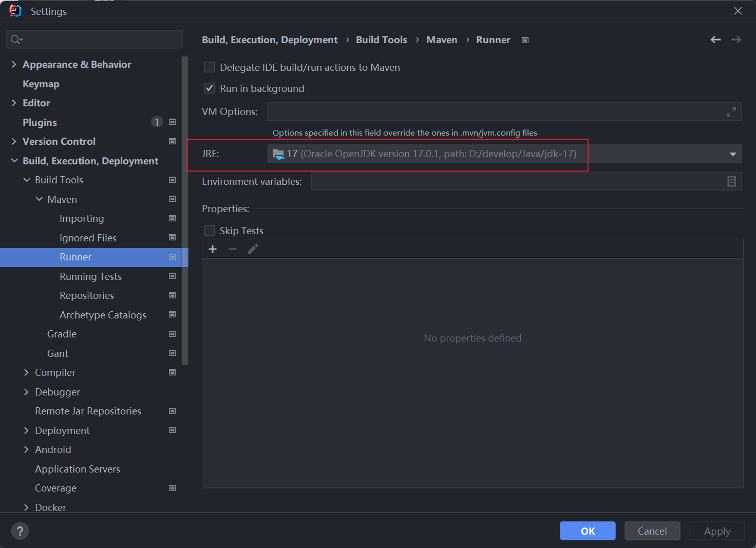Image resolution: width=756 pixels, height=548 pixels.
Task: Tick the Skip Tests checkbox
Action: 210,231
